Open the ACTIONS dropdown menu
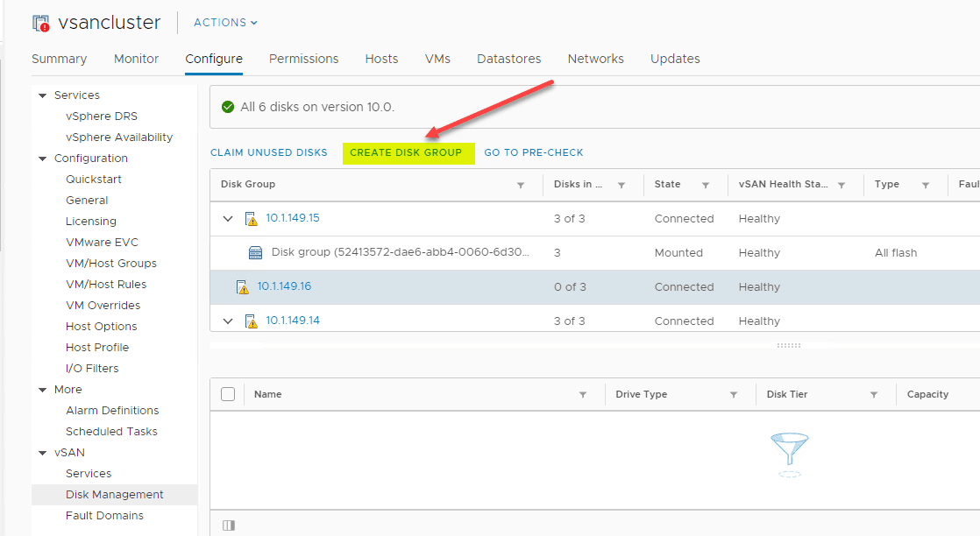This screenshot has height=536, width=980. tap(225, 23)
